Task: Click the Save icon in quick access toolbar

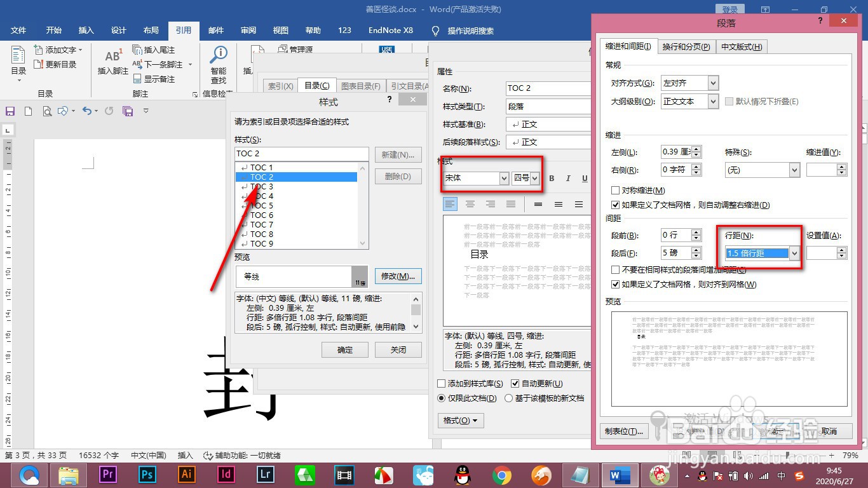Action: 10,111
